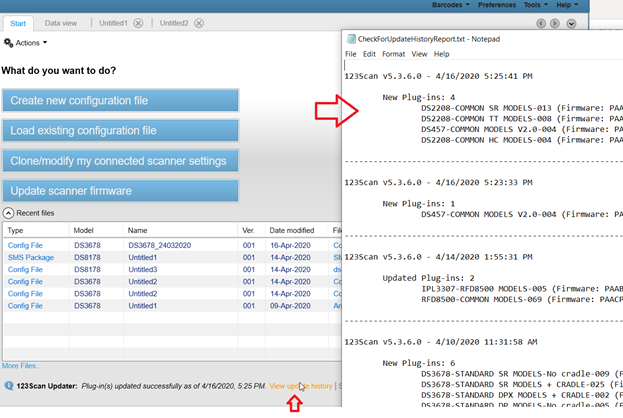Close the Untitled1 tab with its X icon

pos(138,23)
